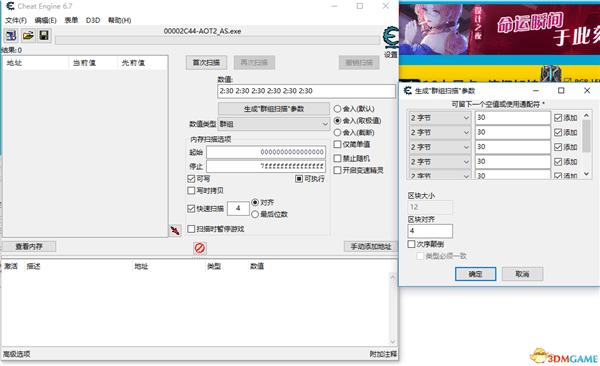Select the 舍入(取极值) radio button
The height and width of the screenshot is (366, 600).
pos(357,121)
